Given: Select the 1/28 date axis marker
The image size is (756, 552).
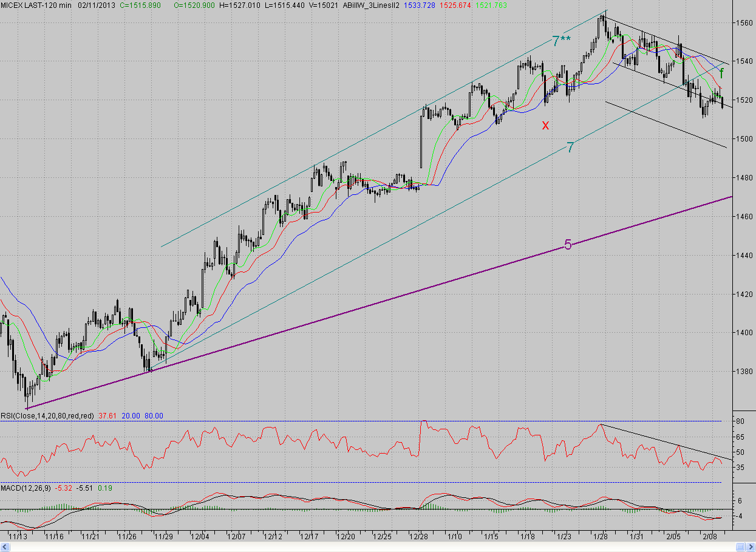Looking at the screenshot, I should (x=601, y=537).
